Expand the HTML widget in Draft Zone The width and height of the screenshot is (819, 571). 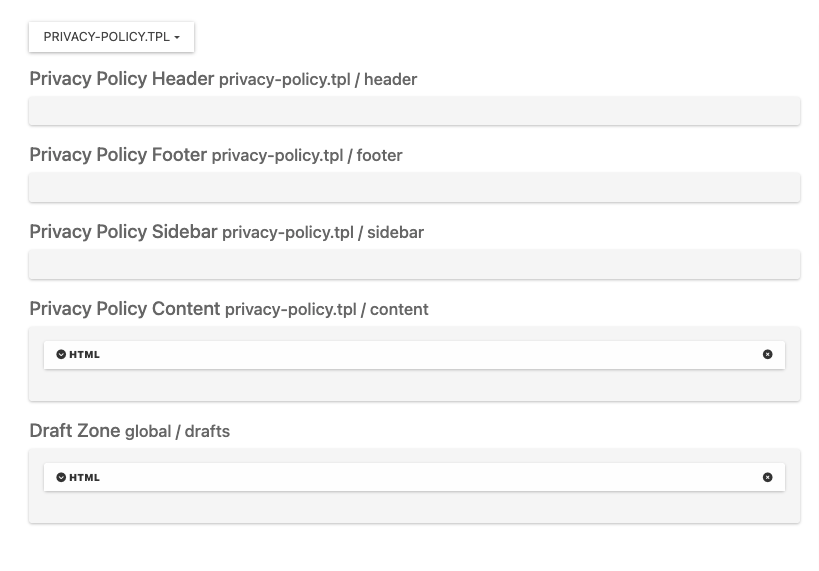61,478
